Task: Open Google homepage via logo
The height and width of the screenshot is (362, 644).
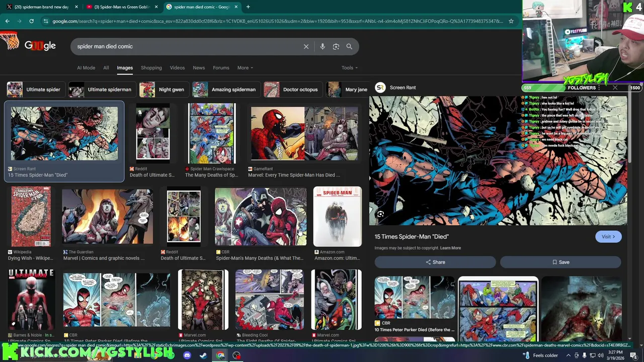Action: tap(40, 46)
